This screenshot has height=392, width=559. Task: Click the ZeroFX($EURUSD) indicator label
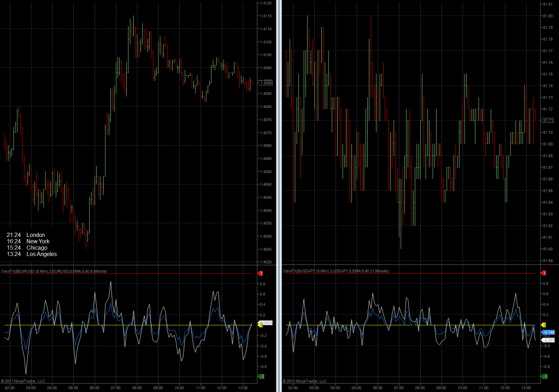[54, 271]
